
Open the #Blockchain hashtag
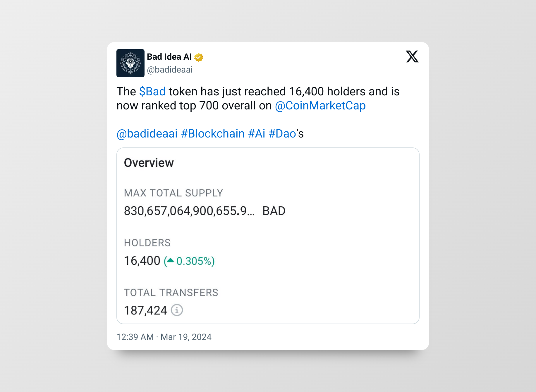(213, 134)
